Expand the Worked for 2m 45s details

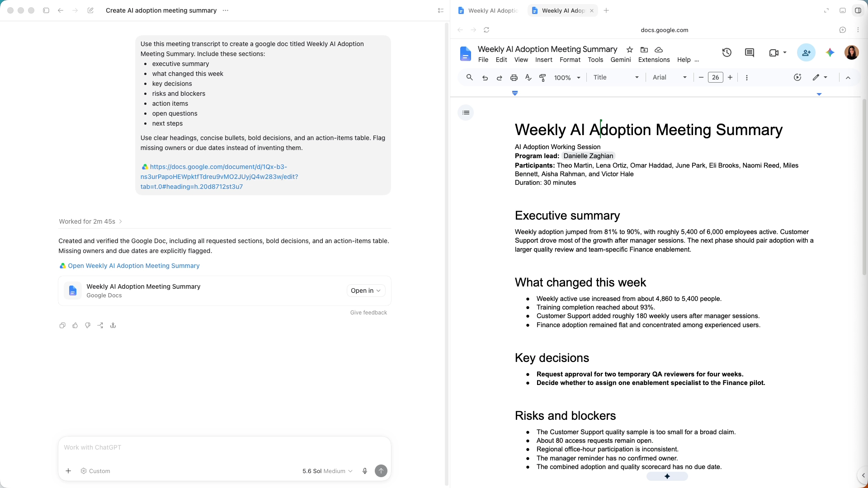tap(90, 221)
